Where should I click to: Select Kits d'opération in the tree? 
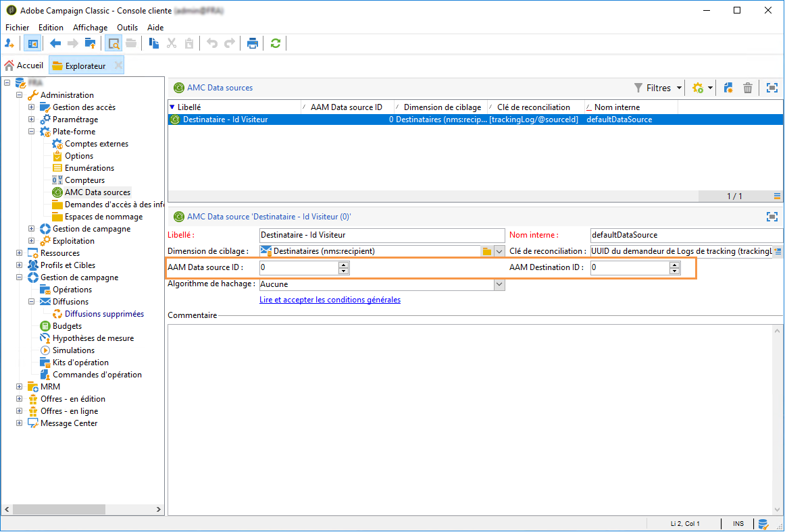pyautogui.click(x=80, y=363)
